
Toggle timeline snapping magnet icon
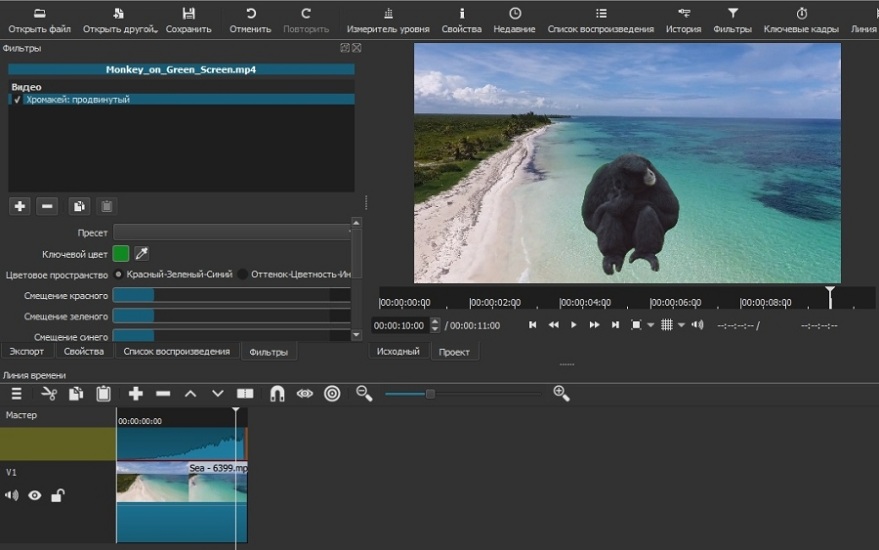point(277,394)
